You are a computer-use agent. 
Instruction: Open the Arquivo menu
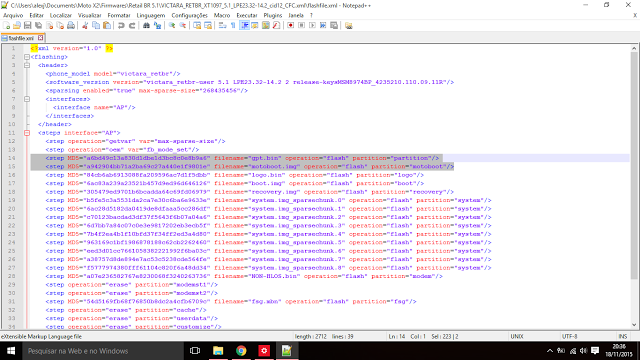pyautogui.click(x=13, y=16)
